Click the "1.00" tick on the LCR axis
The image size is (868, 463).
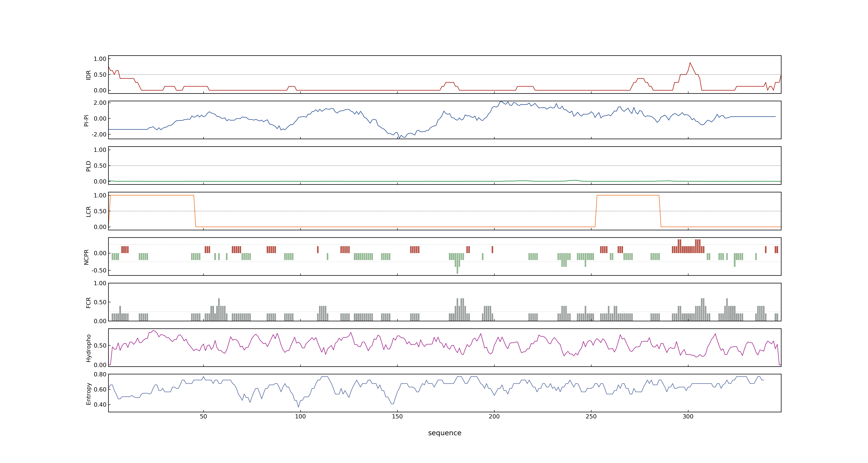100,195
